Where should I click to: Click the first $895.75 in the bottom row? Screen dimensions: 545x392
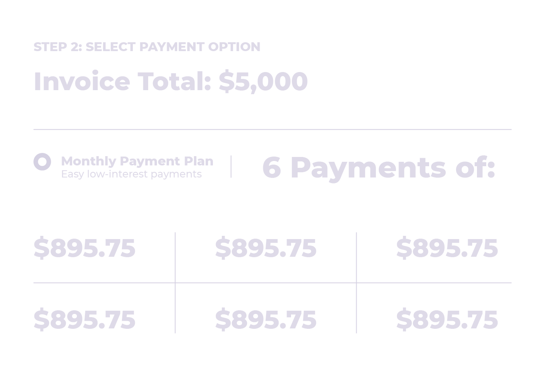pyautogui.click(x=85, y=320)
